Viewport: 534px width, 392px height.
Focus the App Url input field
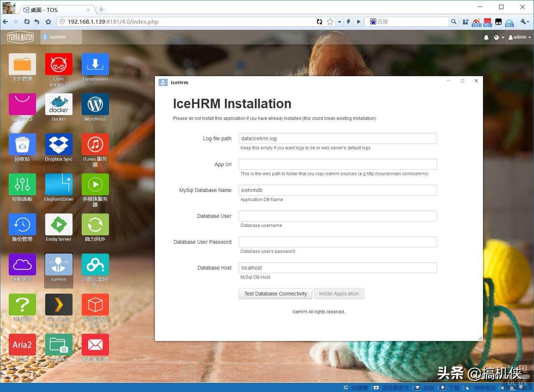pos(338,164)
